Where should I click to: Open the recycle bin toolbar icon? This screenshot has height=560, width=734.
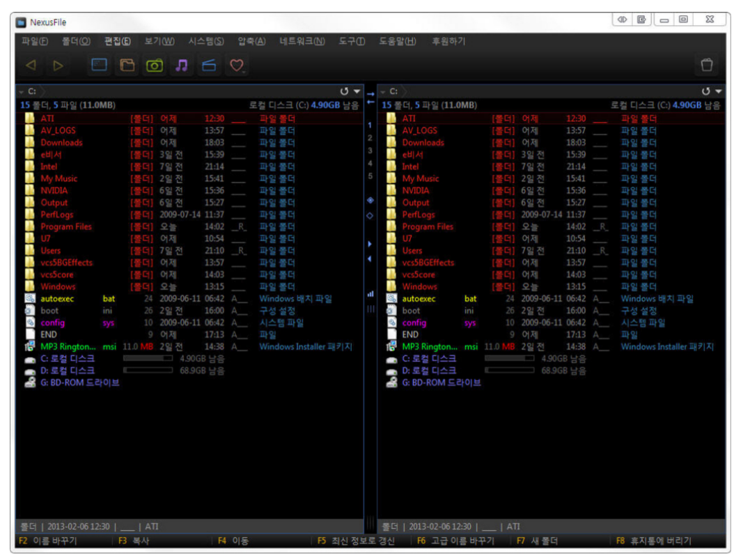pyautogui.click(x=707, y=65)
